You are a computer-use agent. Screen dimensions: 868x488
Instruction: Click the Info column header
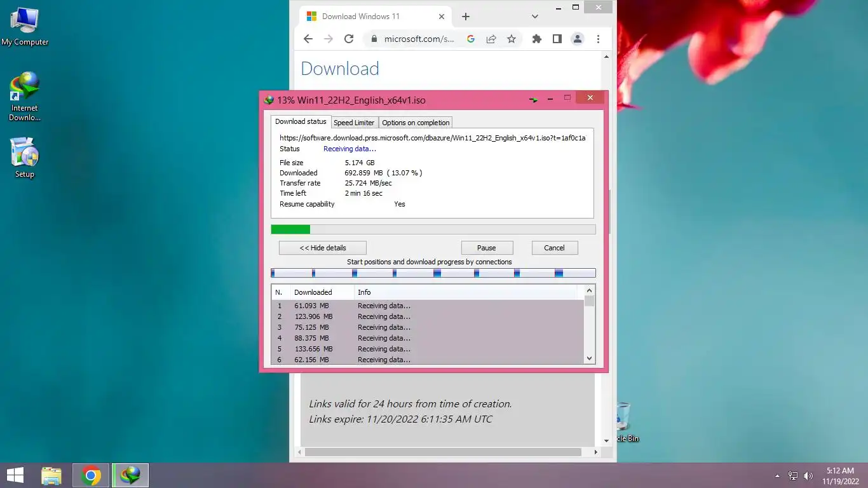coord(466,292)
